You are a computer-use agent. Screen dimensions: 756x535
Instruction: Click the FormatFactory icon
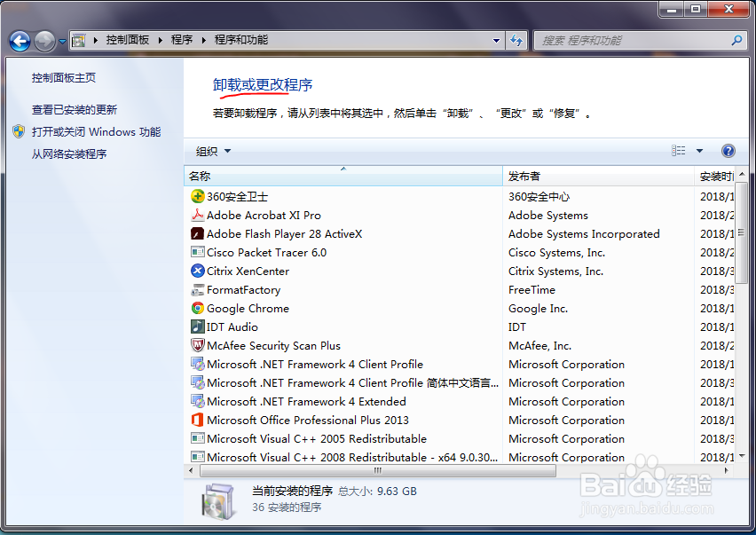[198, 289]
